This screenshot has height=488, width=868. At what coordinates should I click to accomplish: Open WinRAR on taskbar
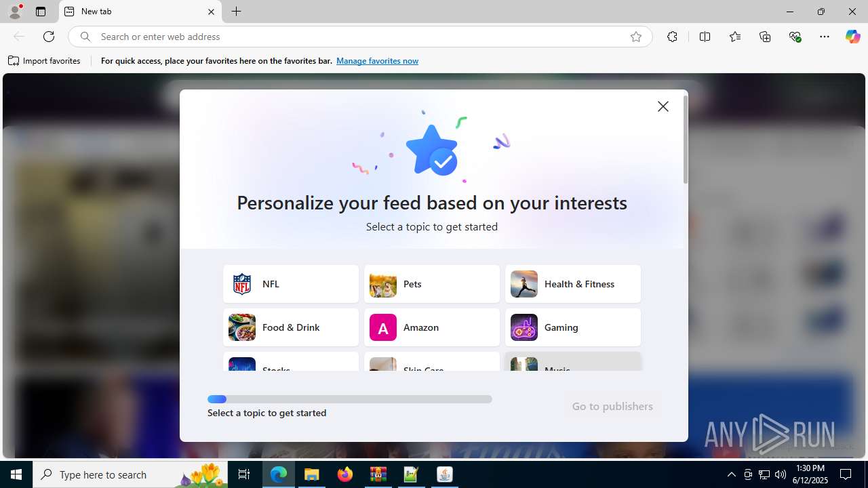coord(378,474)
